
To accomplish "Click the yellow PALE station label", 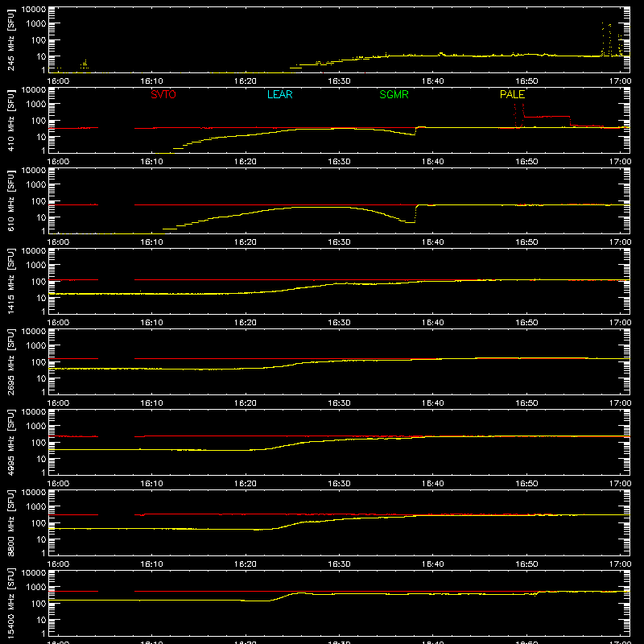I will (x=512, y=94).
